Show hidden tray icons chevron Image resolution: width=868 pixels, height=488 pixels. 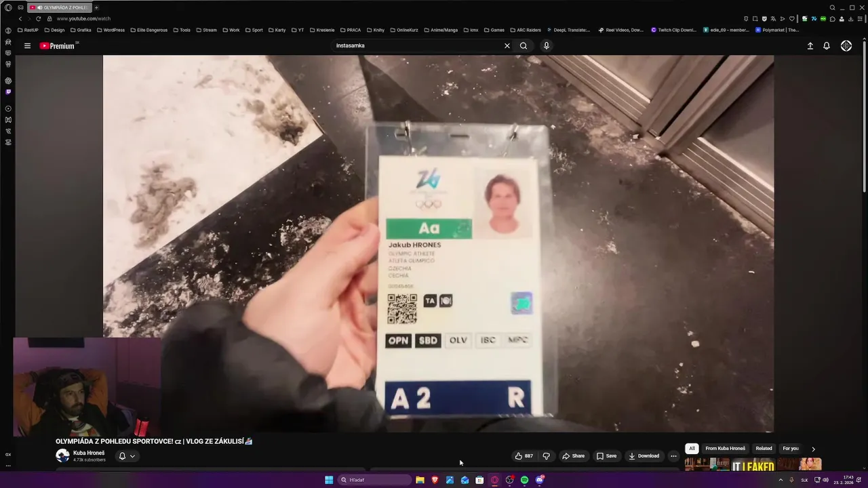(x=781, y=480)
